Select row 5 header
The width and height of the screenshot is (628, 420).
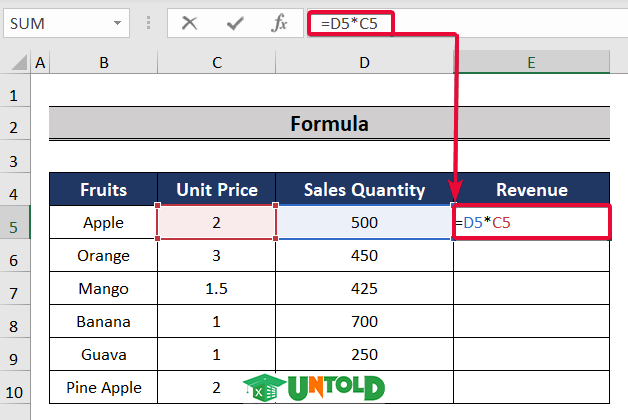click(x=15, y=223)
